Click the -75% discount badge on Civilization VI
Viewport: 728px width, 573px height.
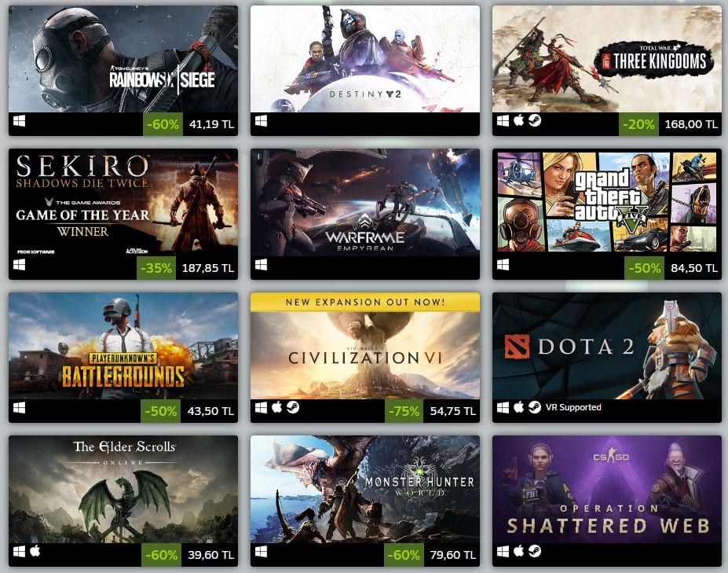coord(404,411)
